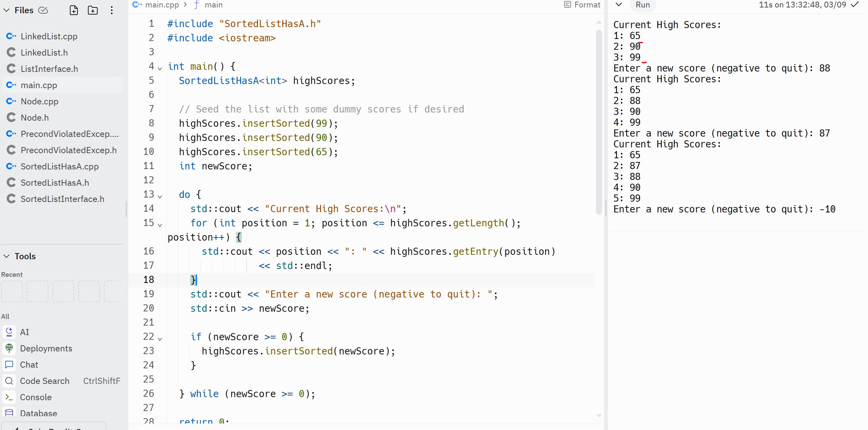
Task: Open the Console tool
Action: click(x=36, y=397)
